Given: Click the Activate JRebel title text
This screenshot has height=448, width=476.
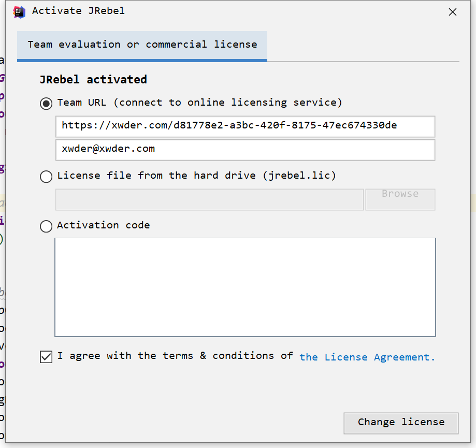Looking at the screenshot, I should [x=78, y=11].
